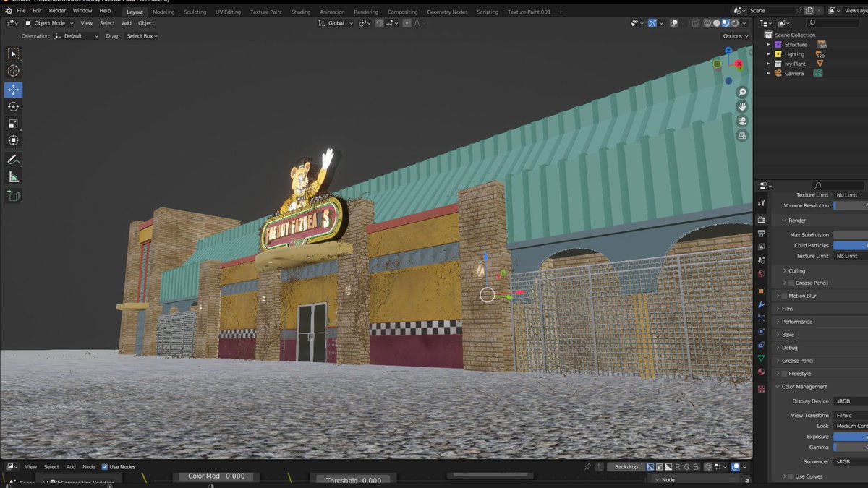Select the Measure tool
868x488 pixels.
click(13, 176)
